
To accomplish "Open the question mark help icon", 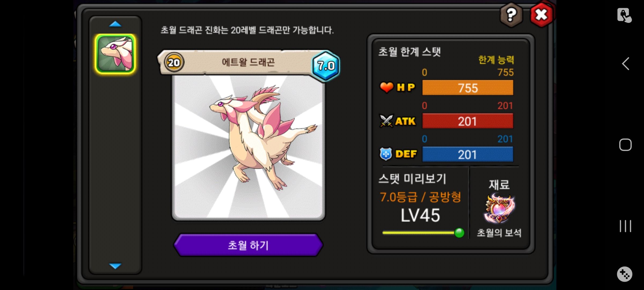I will (x=511, y=15).
